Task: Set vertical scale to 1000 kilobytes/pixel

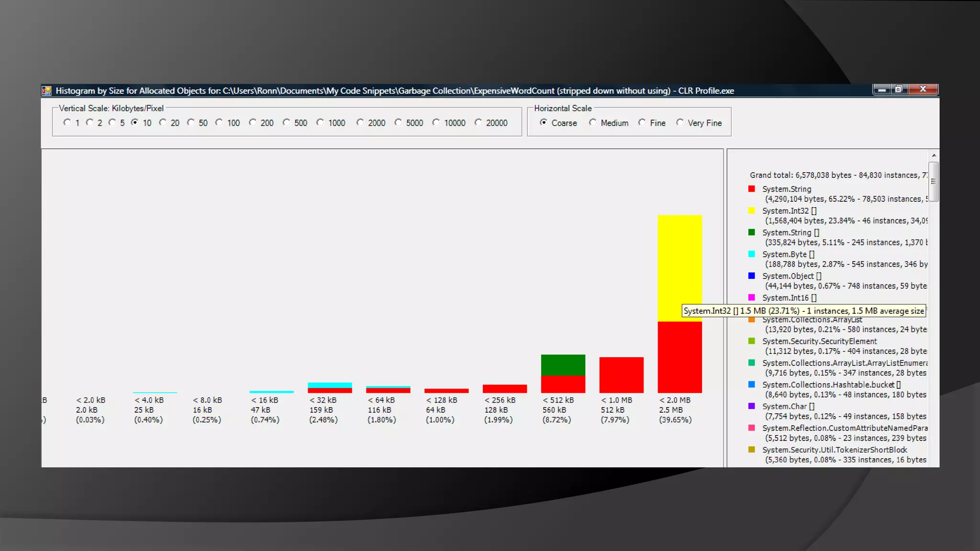Action: pos(320,122)
